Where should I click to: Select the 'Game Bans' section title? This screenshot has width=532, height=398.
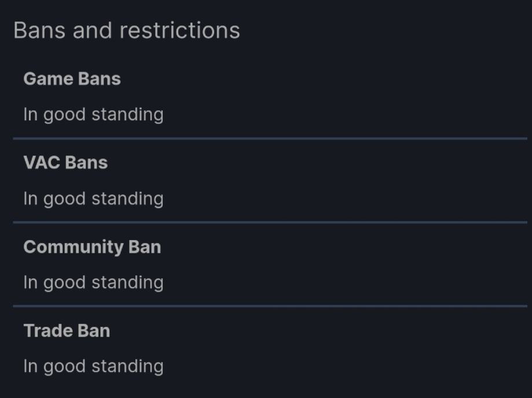coord(72,79)
